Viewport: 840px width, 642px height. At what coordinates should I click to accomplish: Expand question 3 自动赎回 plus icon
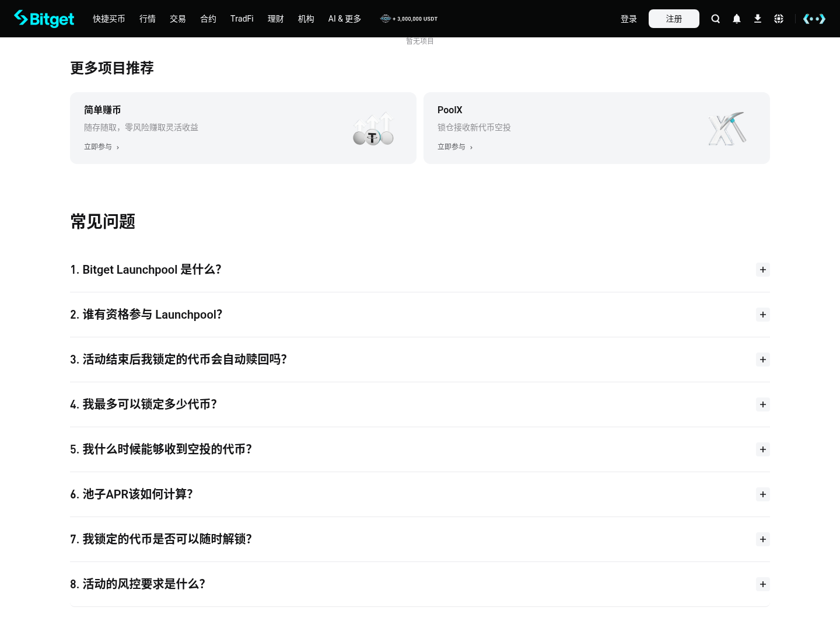763,360
